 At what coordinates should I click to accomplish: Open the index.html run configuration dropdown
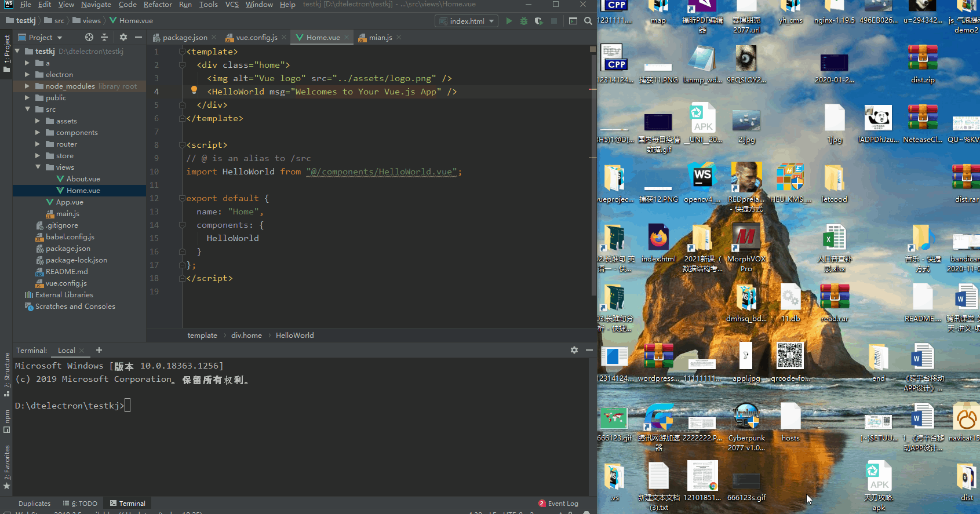coord(467,21)
